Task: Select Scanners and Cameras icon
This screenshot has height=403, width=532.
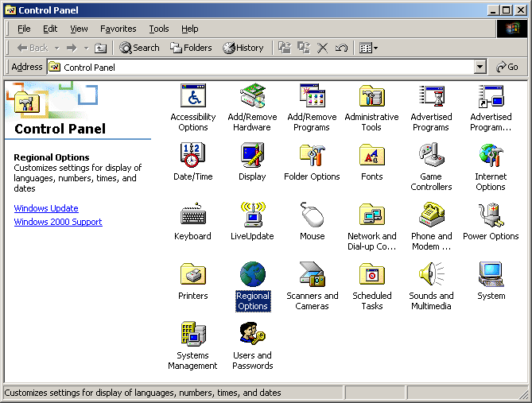Action: 313,274
